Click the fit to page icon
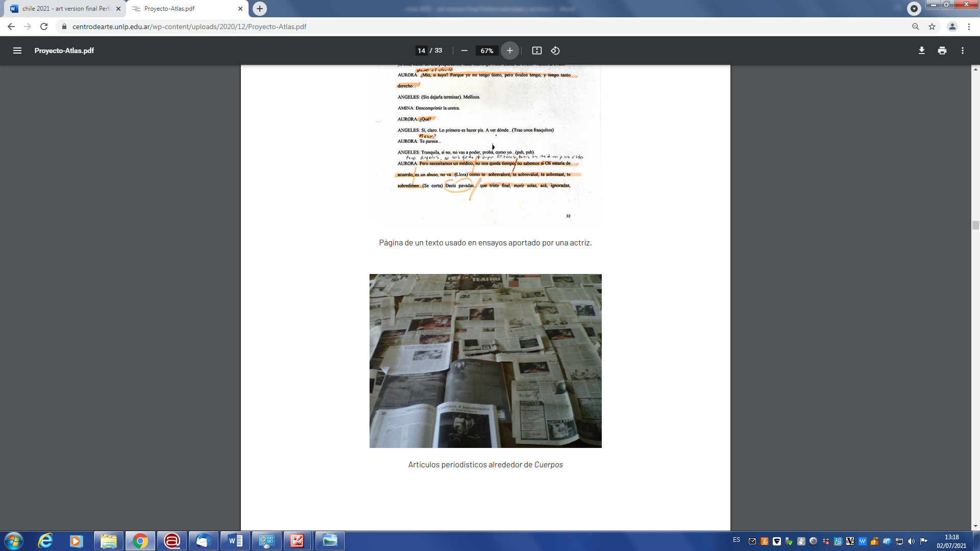The image size is (980, 551). click(536, 51)
